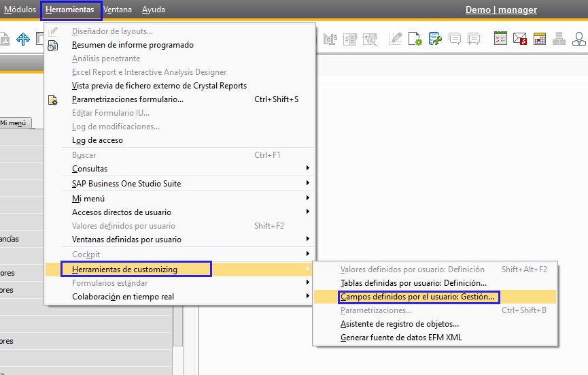Click the scheduled report icon beside Resumen

pyautogui.click(x=53, y=45)
